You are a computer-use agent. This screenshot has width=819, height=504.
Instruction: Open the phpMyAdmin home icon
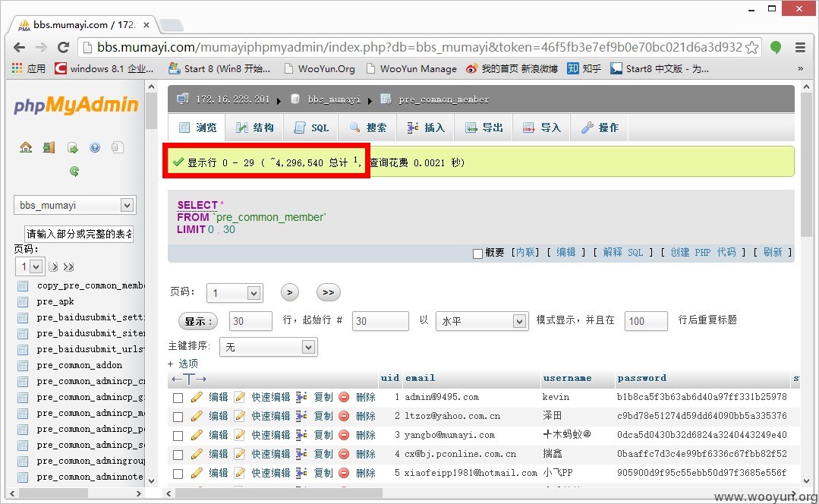tap(26, 148)
